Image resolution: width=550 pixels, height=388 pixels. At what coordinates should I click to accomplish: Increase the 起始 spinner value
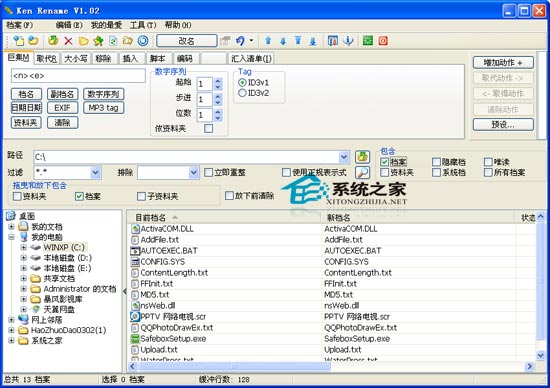(218, 81)
